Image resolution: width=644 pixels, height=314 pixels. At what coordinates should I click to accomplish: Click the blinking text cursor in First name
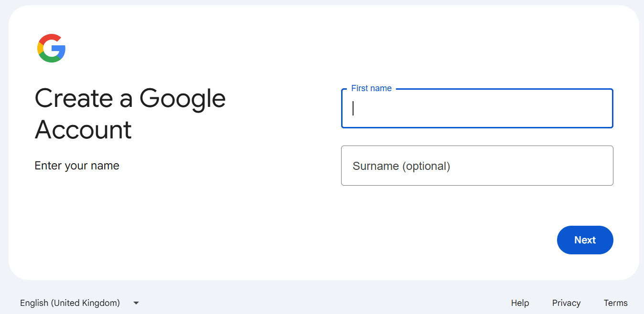353,108
